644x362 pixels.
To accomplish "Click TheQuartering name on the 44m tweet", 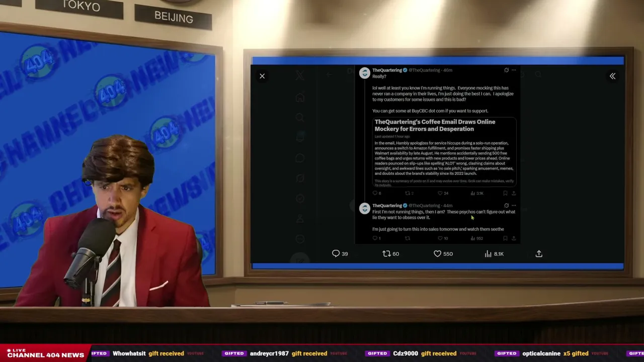I will pos(387,205).
